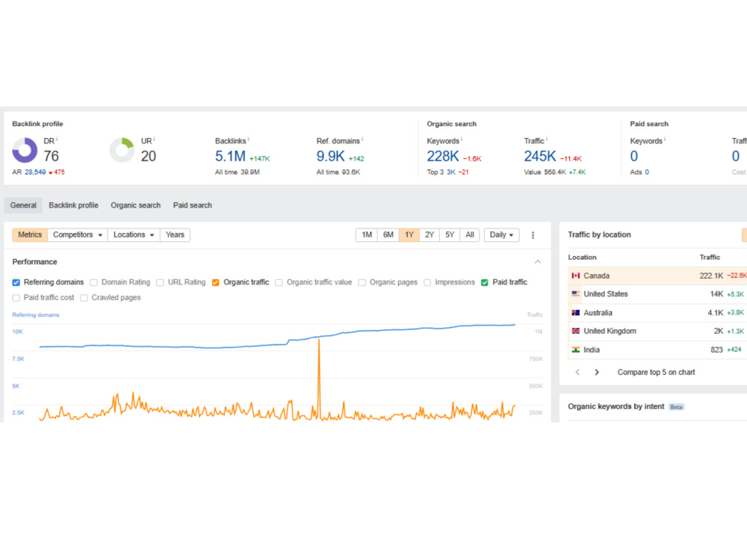Click the Australia flag icon
The height and width of the screenshot is (560, 747).
[x=575, y=313]
